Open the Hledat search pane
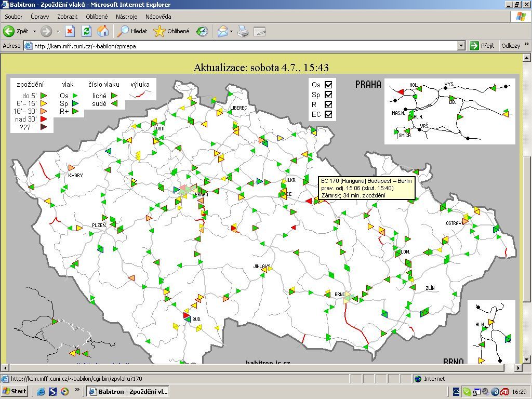Viewport: 532px width, 399px height. [132, 31]
